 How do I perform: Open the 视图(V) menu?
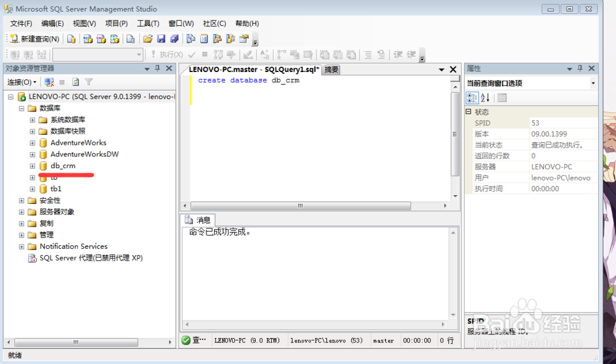pyautogui.click(x=84, y=23)
